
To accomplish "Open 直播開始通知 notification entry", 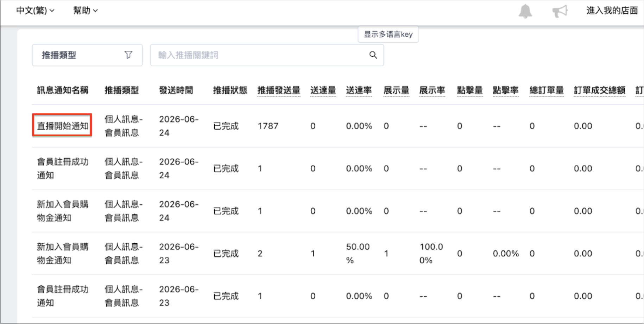I will pyautogui.click(x=63, y=126).
